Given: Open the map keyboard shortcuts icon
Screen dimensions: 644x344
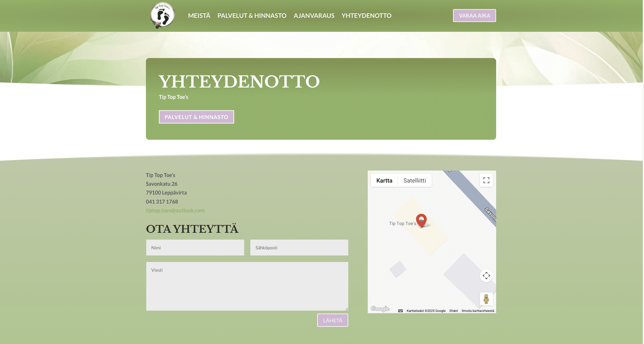Looking at the screenshot, I should [400, 311].
